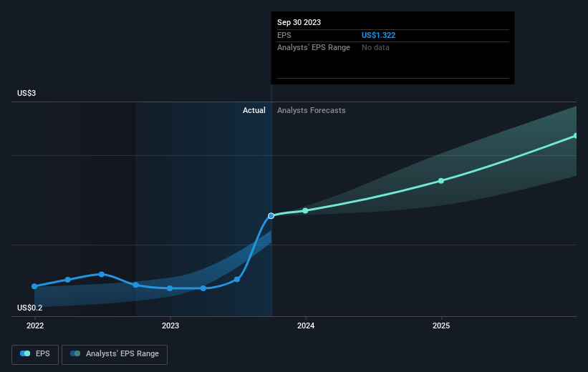Select the EPS point just before the spike

tap(237, 280)
